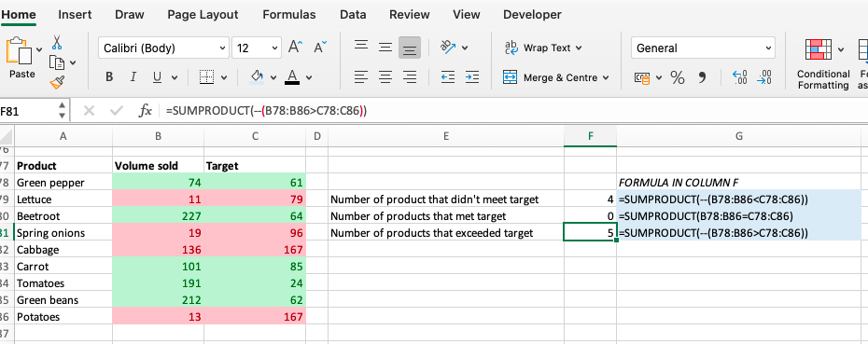This screenshot has height=344, width=868.
Task: Align text to top
Action: coord(361,46)
